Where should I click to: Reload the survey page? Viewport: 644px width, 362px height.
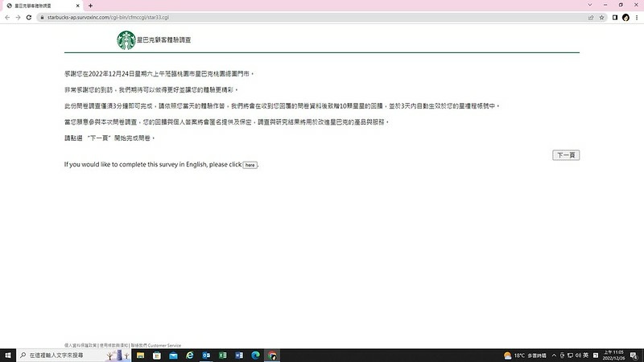29,17
